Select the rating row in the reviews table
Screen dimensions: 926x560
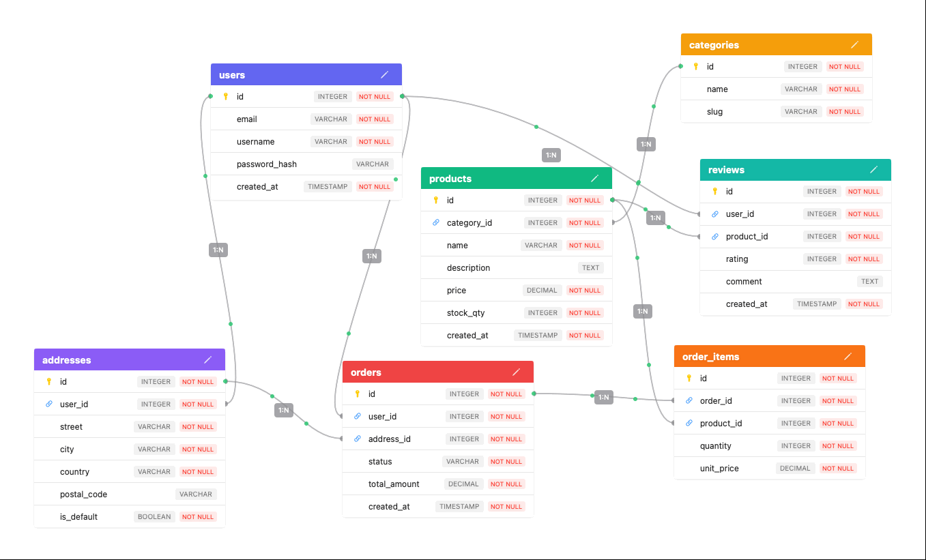795,259
